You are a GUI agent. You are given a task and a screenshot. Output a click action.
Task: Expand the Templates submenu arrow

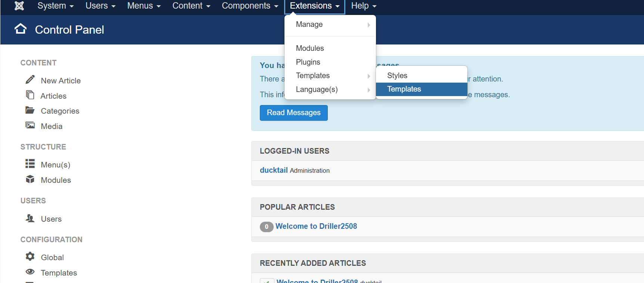tap(368, 76)
